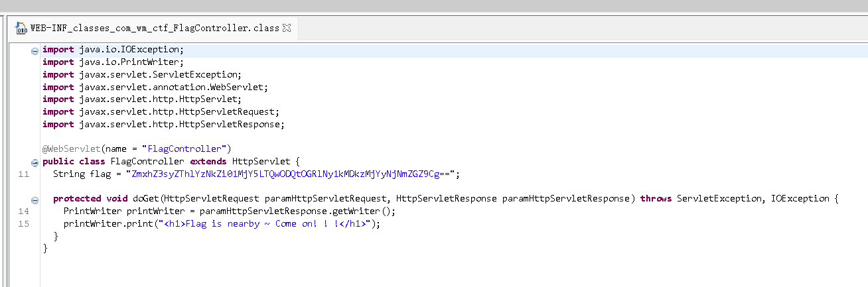Image resolution: width=868 pixels, height=287 pixels.
Task: Collapse the FlagController class body
Action: click(x=35, y=162)
